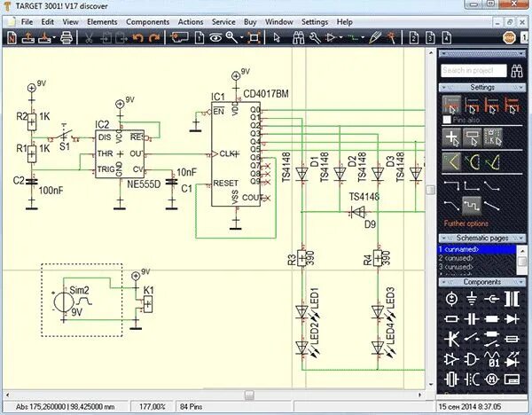This screenshot has height=415, width=532.
Task: Insert a ground symbol from Components
Action: point(470,299)
